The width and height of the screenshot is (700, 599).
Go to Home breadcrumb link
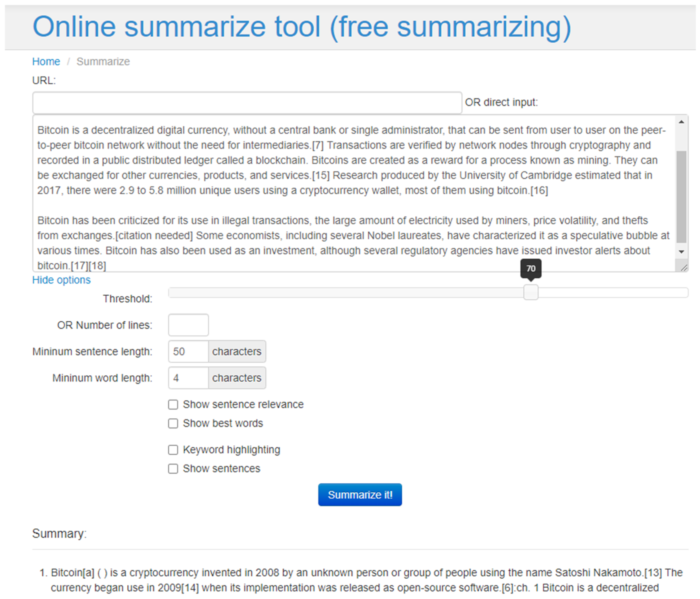pyautogui.click(x=46, y=62)
